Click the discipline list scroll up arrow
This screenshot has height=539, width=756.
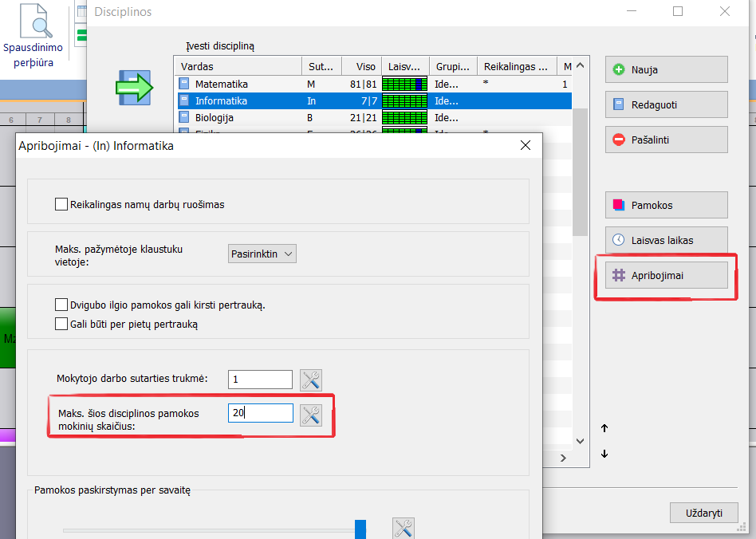click(x=581, y=65)
